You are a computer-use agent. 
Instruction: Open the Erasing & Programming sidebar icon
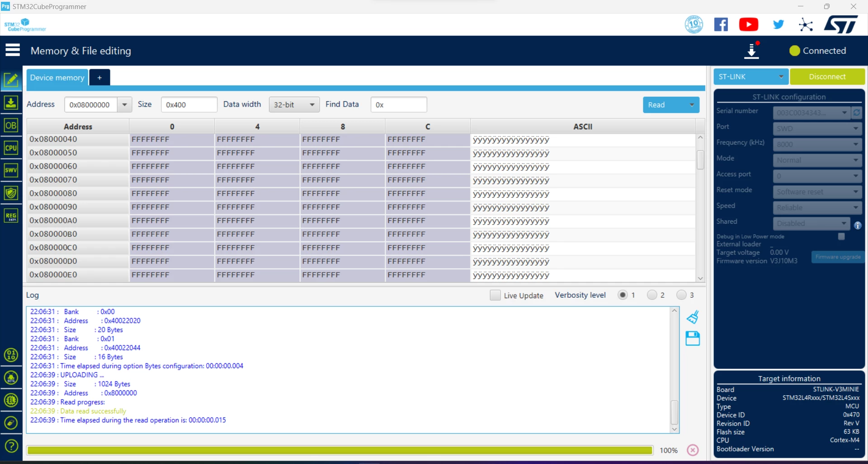coord(11,103)
